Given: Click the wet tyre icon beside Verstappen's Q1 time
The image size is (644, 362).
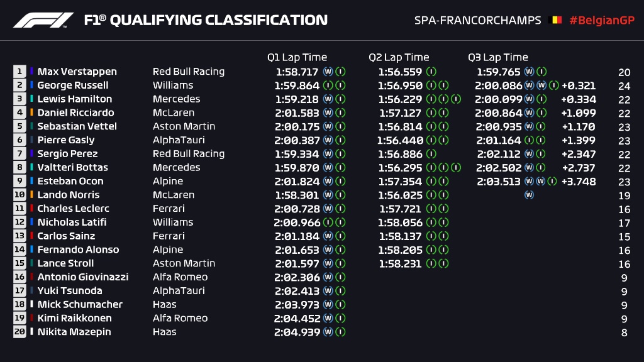Looking at the screenshot, I should click(x=328, y=72).
